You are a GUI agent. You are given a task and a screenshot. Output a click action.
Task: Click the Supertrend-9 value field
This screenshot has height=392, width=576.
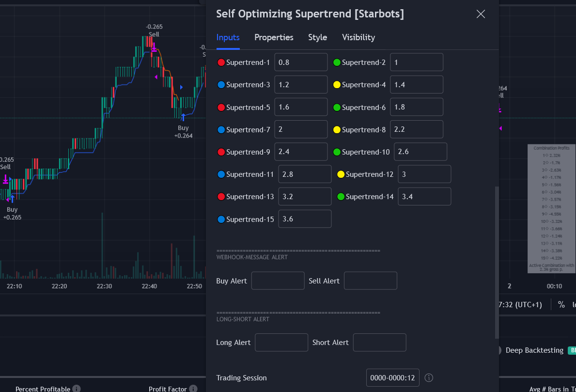[301, 152]
